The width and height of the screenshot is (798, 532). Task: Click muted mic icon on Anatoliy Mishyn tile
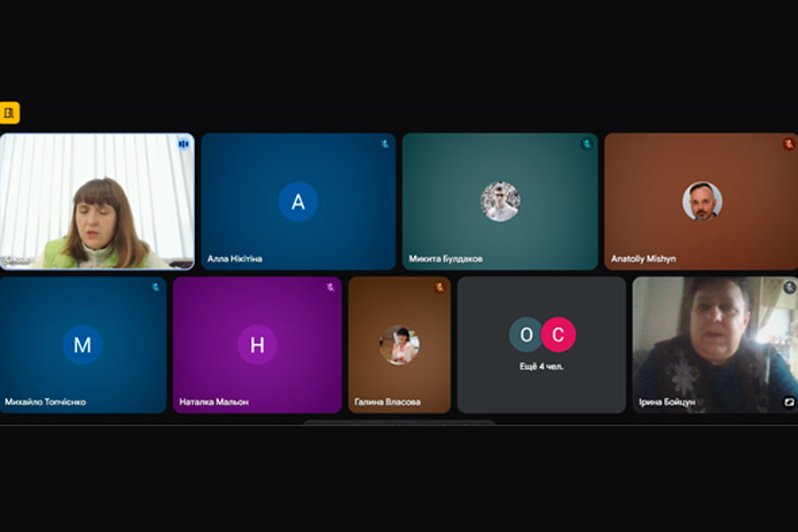(788, 144)
